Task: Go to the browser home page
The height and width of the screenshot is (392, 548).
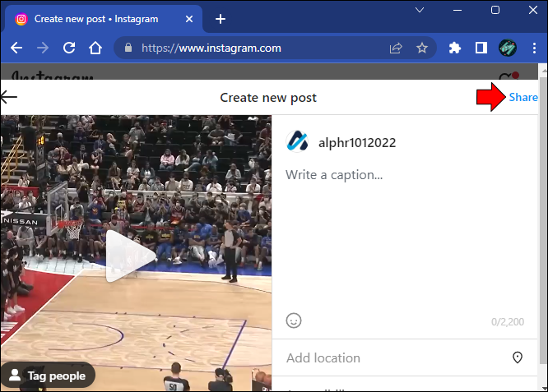Action: pos(95,48)
